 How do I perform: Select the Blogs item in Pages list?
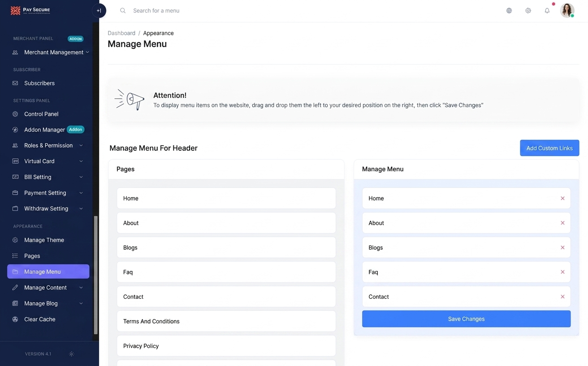(x=226, y=248)
